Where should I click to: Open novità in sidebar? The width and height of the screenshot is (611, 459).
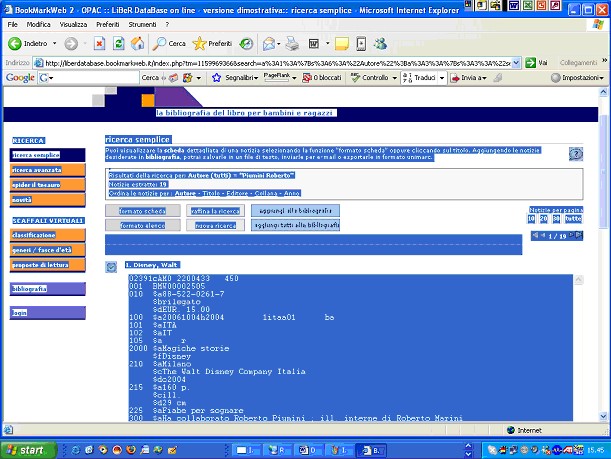[x=48, y=199]
